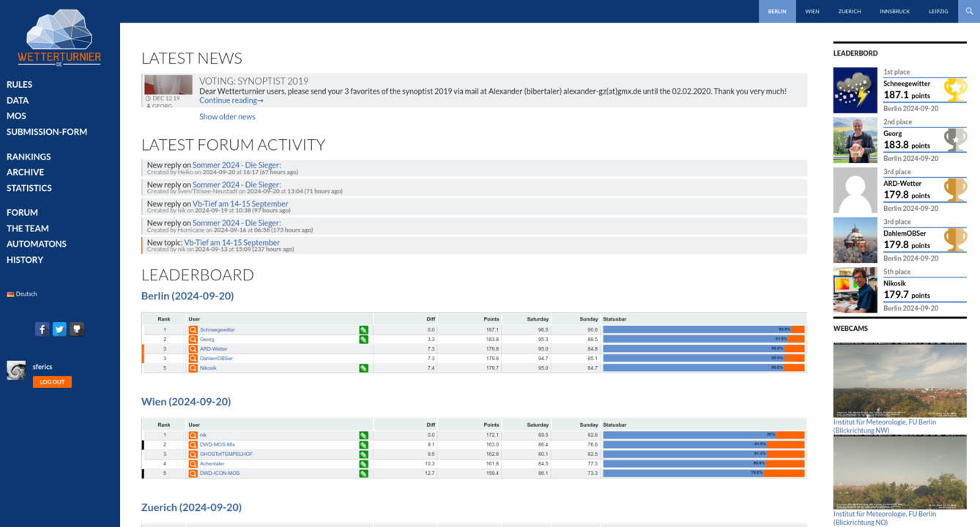
Task: Switch to the Wien city tab
Action: click(x=812, y=11)
